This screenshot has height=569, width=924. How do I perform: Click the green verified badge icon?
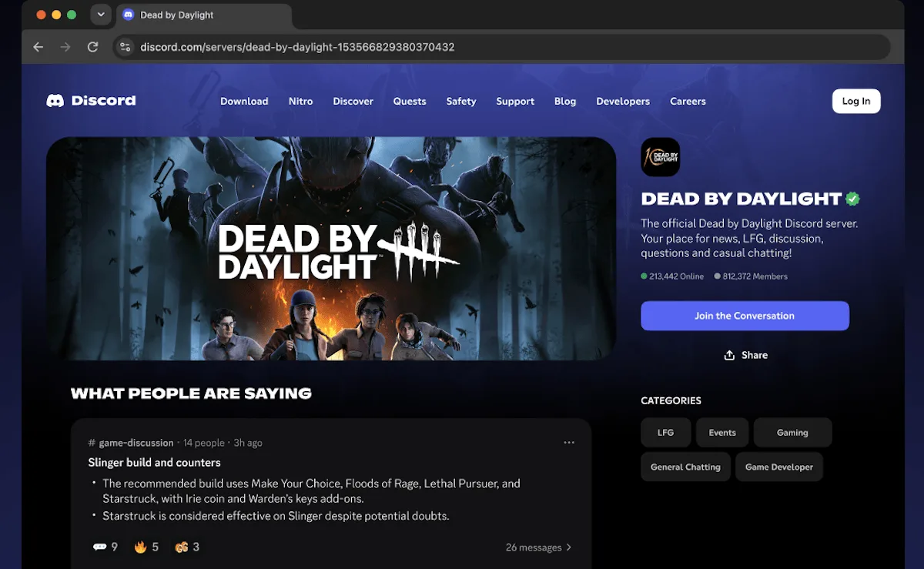point(852,199)
